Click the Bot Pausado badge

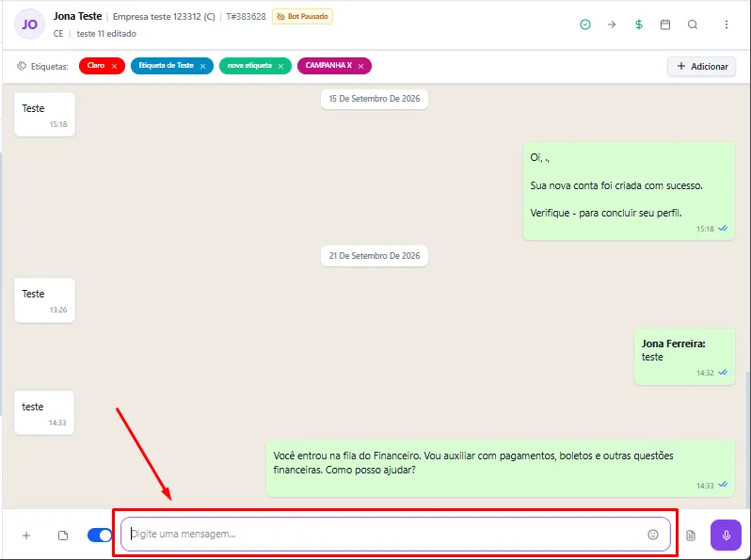pos(302,16)
